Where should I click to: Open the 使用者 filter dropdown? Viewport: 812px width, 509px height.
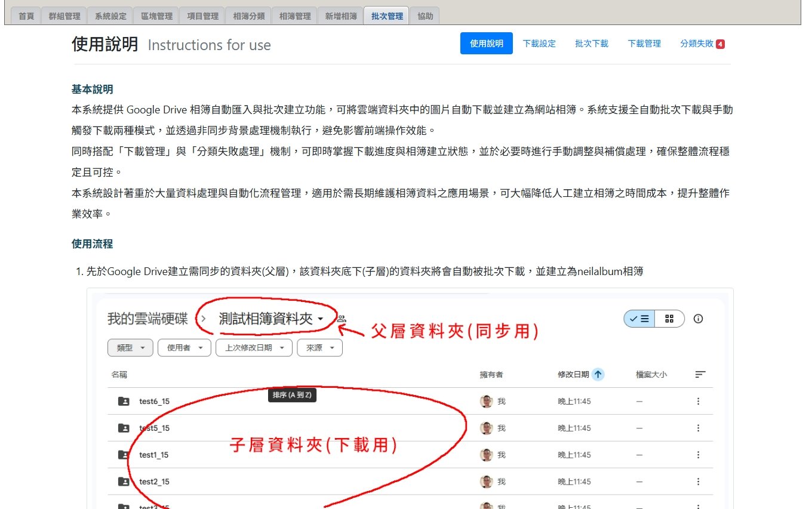click(x=184, y=347)
